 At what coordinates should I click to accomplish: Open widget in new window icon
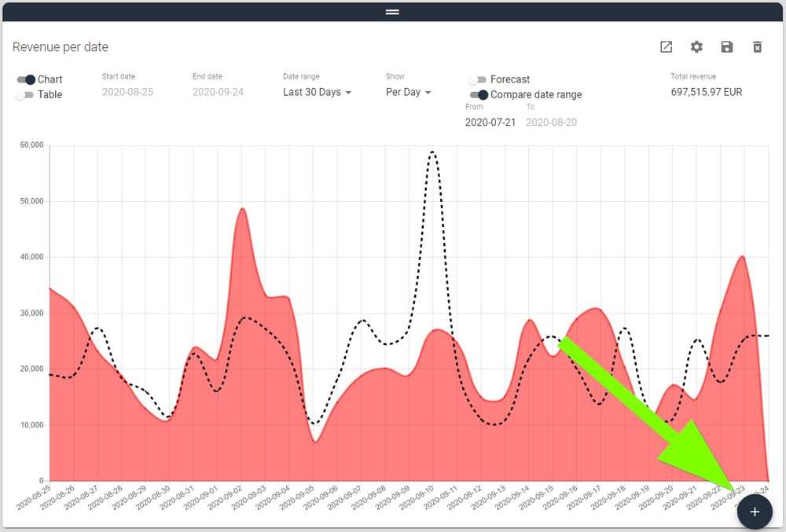(666, 47)
